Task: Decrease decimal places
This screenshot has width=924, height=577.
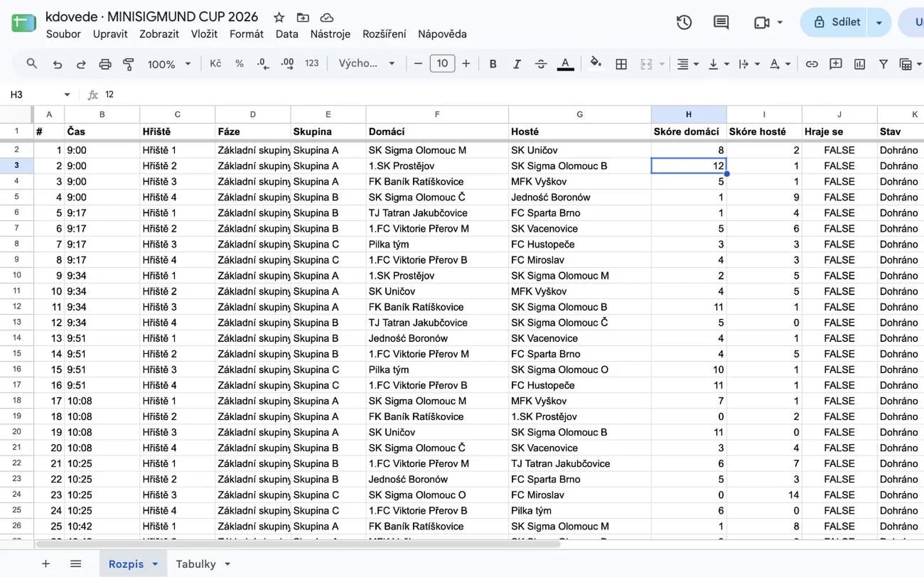Action: (263, 64)
